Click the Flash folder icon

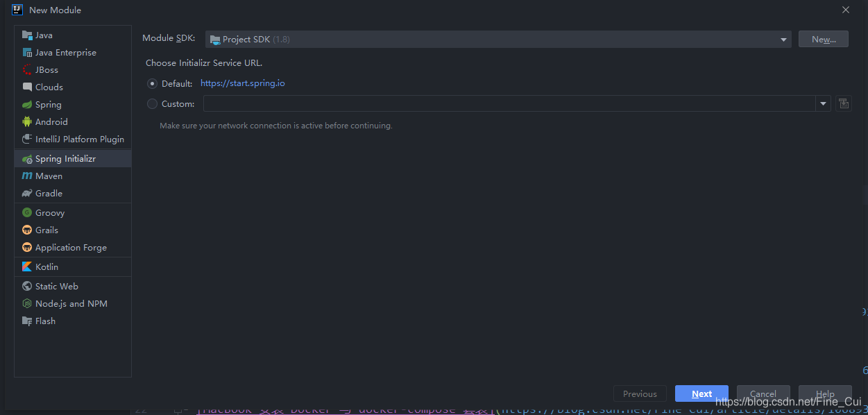[x=27, y=321]
